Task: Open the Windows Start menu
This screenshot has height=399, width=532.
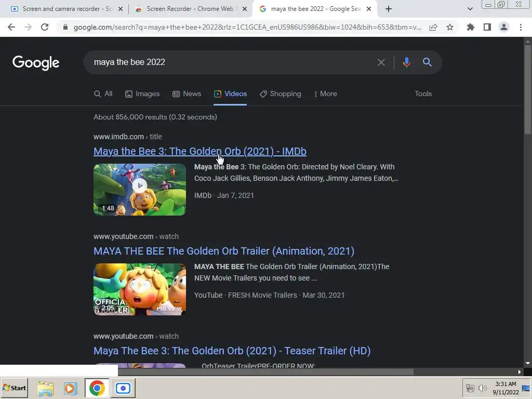Action: click(x=14, y=388)
